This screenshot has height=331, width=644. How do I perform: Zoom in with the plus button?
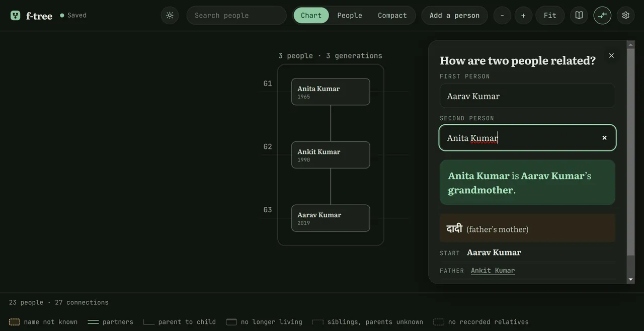523,15
